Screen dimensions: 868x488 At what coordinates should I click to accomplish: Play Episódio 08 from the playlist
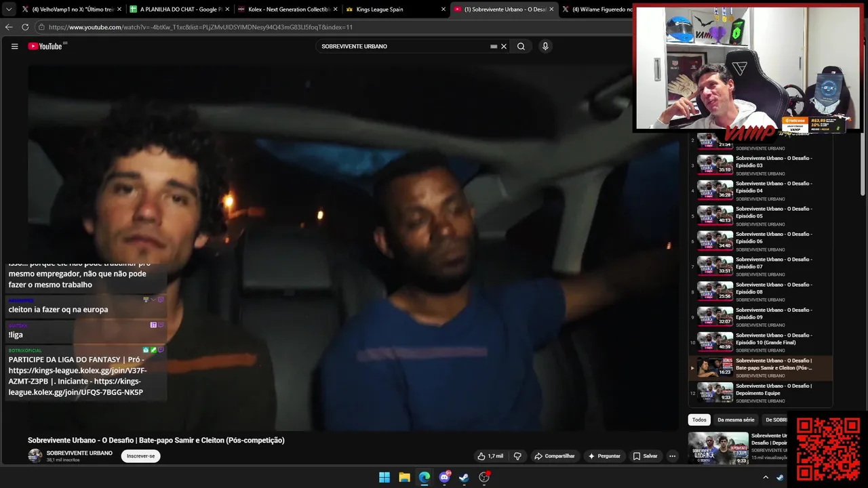click(x=760, y=292)
